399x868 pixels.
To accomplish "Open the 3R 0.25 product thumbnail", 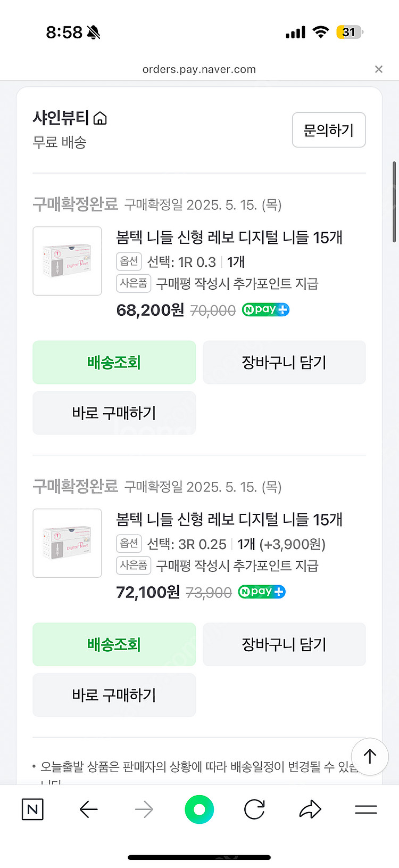I will pyautogui.click(x=68, y=543).
